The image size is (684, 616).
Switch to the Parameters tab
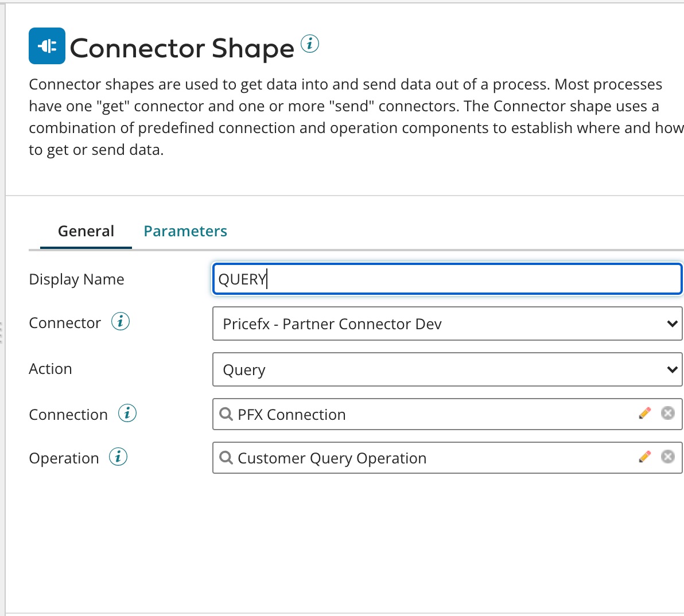185,231
